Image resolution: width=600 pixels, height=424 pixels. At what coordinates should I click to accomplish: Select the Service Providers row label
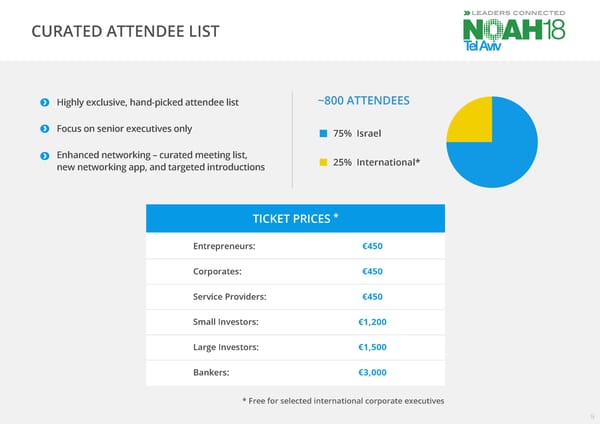[230, 297]
